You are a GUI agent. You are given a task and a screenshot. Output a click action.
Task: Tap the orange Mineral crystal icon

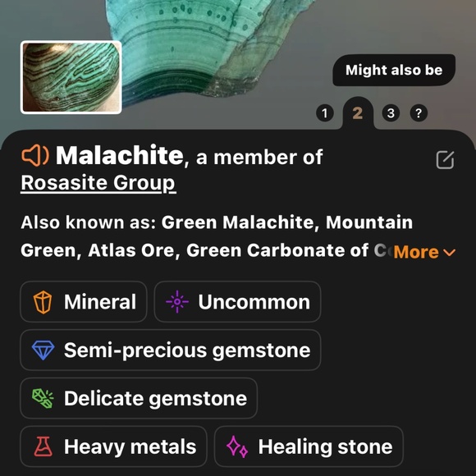[x=43, y=302]
